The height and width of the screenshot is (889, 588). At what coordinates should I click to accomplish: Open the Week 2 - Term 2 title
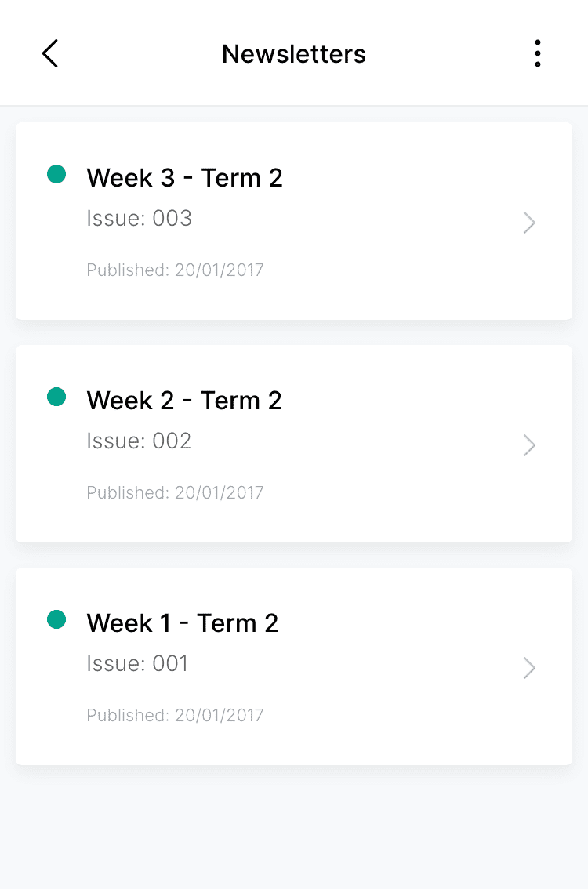[184, 401]
